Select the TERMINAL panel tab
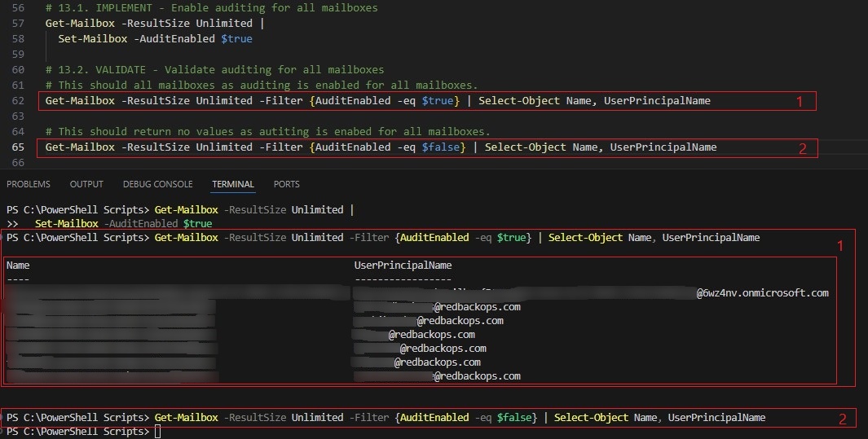 point(233,184)
